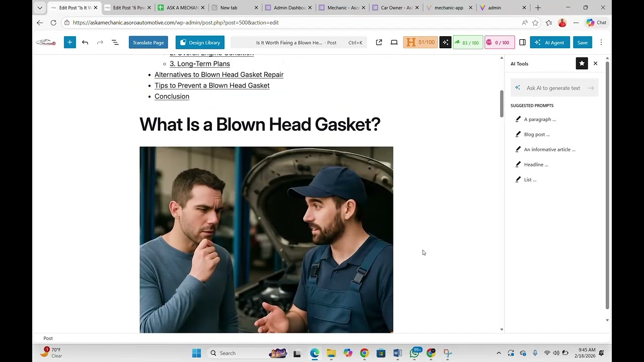Viewport: 644px width, 362px height.
Task: Follow the Conclusion contents link
Action: [172, 97]
